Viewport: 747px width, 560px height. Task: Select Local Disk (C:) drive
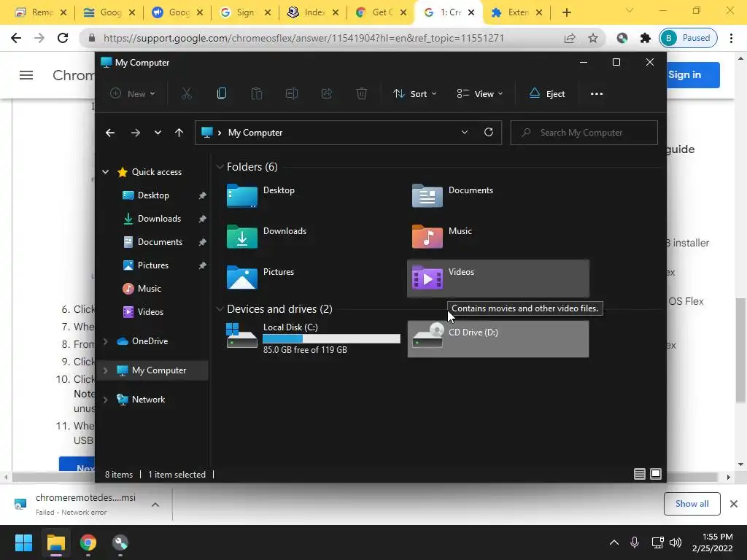(x=312, y=338)
